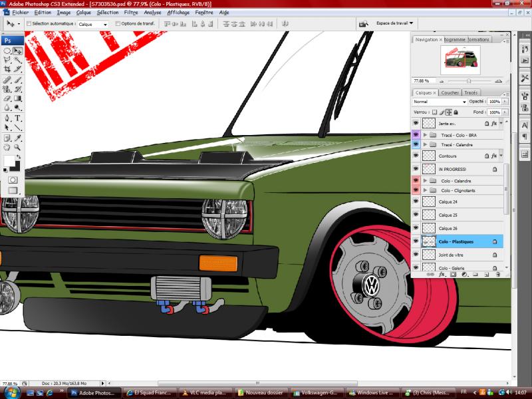
Task: Adjust the Navigator zoom slider
Action: [469, 81]
